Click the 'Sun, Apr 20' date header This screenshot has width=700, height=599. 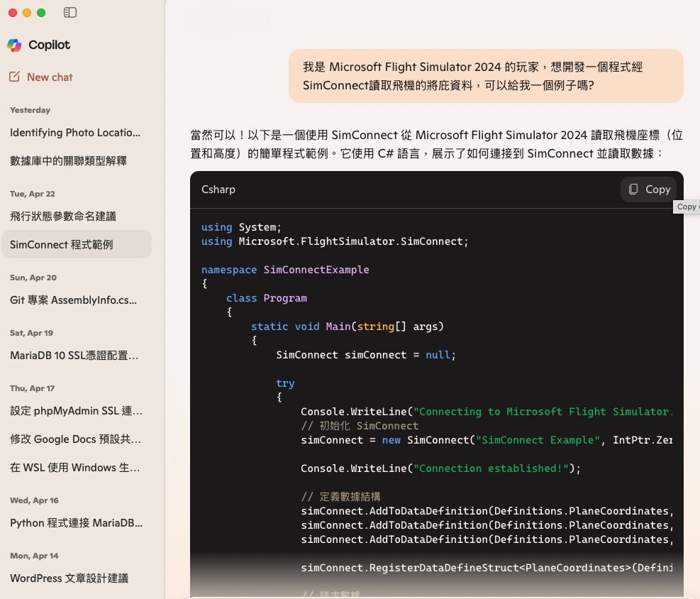tap(33, 277)
